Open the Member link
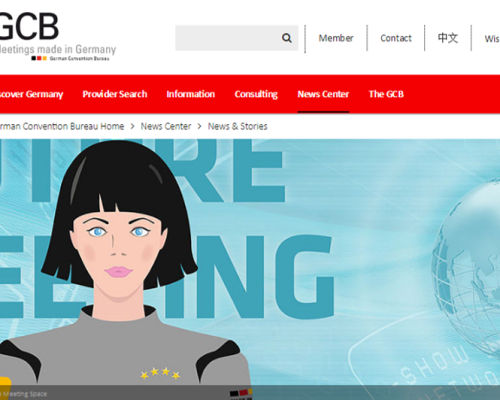Viewport: 500px width, 400px height. [336, 38]
